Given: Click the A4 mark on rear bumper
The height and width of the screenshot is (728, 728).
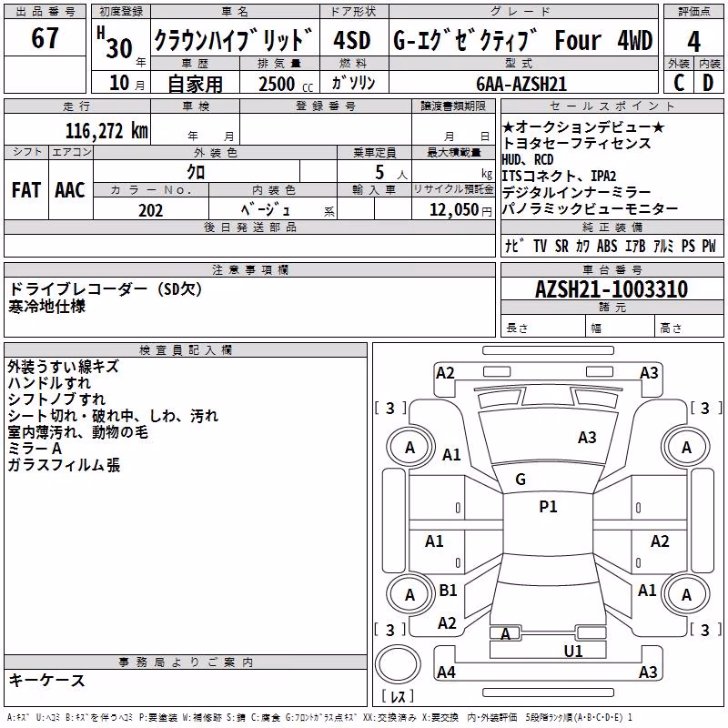Looking at the screenshot, I should point(446,672).
